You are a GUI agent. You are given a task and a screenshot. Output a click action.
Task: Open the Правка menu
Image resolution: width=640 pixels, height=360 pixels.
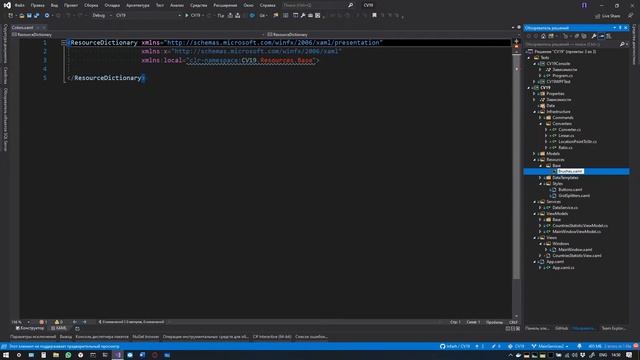37,5
